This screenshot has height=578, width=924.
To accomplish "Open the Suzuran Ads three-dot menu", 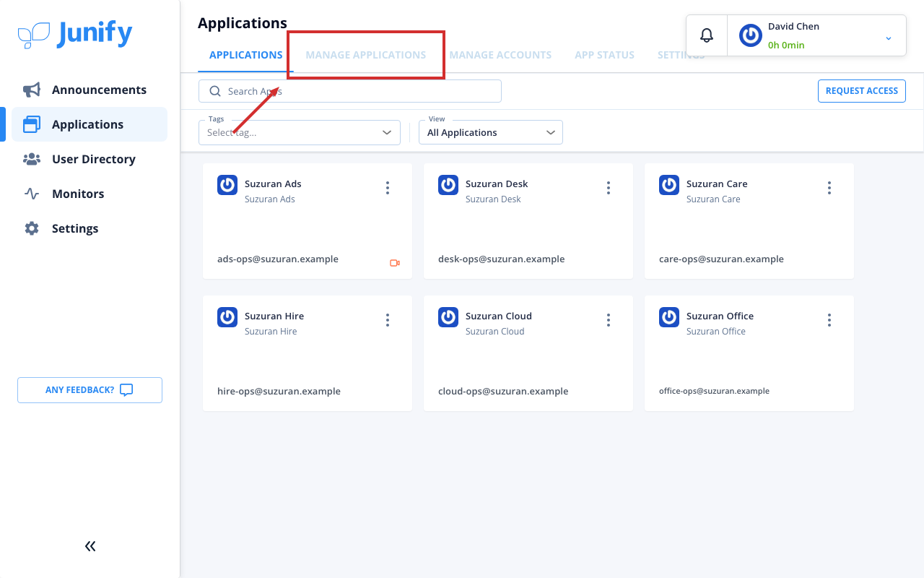I will pyautogui.click(x=388, y=188).
